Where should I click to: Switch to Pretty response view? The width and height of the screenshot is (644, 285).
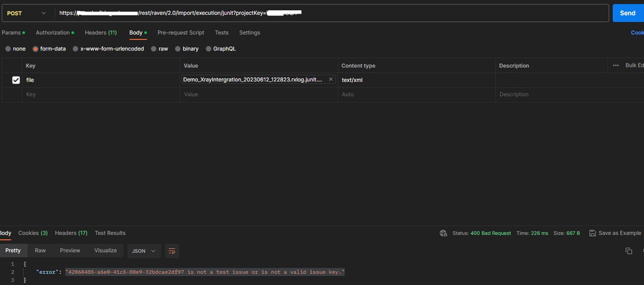[13, 251]
